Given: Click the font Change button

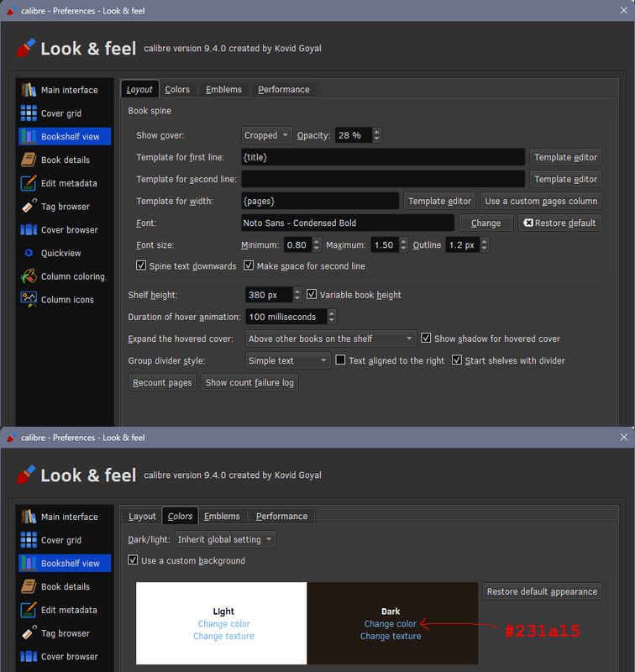Looking at the screenshot, I should coord(485,223).
